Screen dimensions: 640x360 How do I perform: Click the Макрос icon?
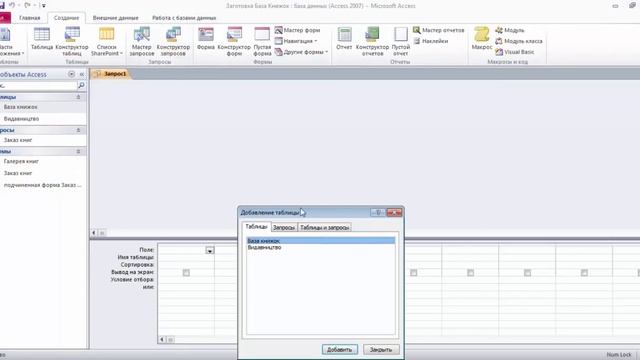pos(482,39)
